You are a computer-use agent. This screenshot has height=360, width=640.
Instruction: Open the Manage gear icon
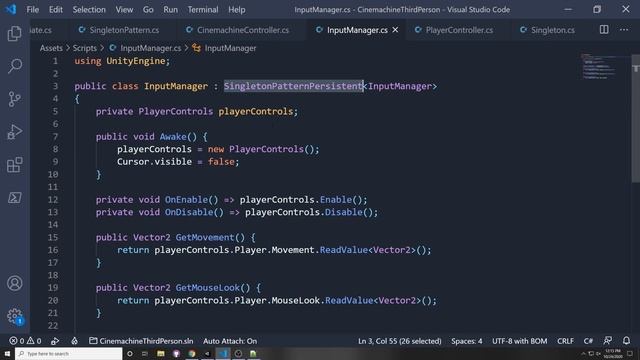(x=15, y=316)
